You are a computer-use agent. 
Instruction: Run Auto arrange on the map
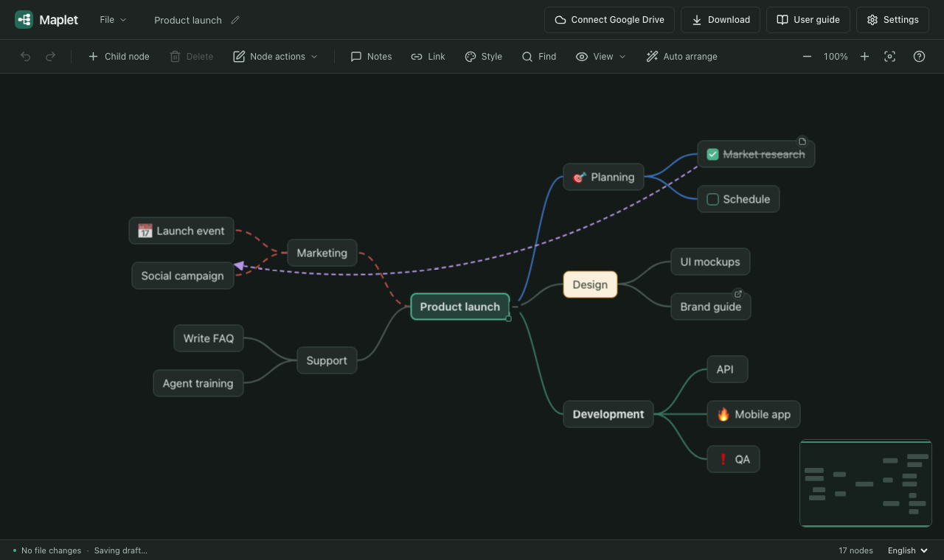pyautogui.click(x=681, y=57)
